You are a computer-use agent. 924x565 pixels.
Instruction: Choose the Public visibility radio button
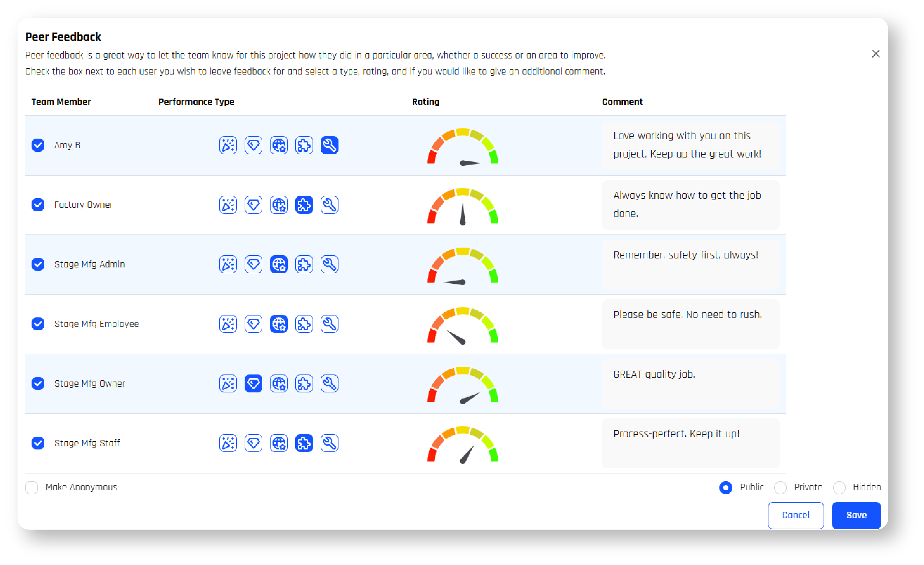[x=726, y=488]
